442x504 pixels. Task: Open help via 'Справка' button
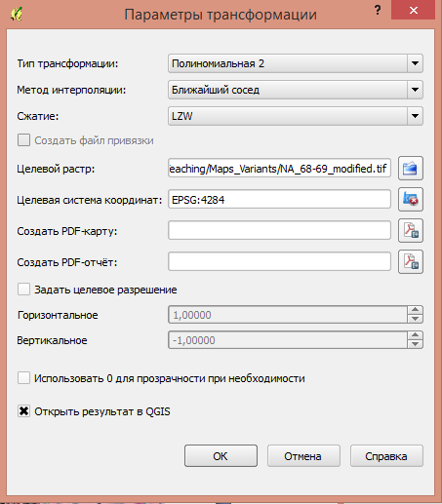click(x=386, y=456)
